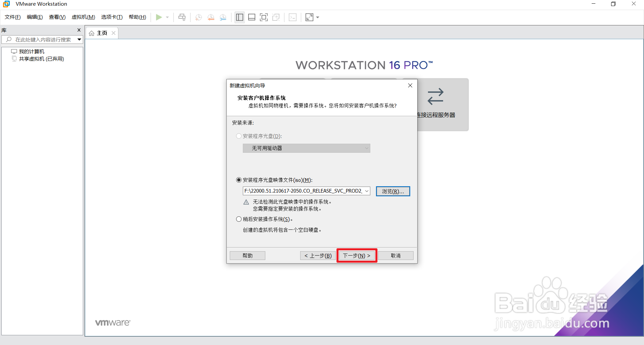Click the full screen mode icon

point(264,17)
